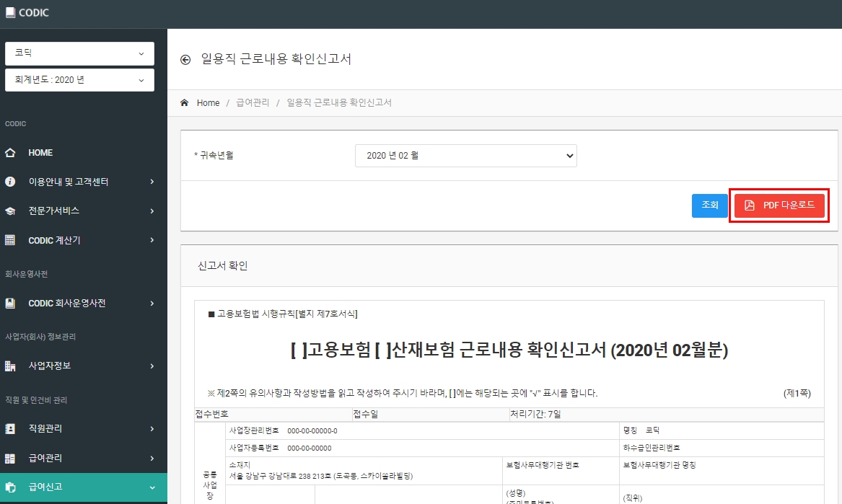Open the 귀속년월 2020 년 02 월 selector
The image size is (842, 504).
coord(465,156)
